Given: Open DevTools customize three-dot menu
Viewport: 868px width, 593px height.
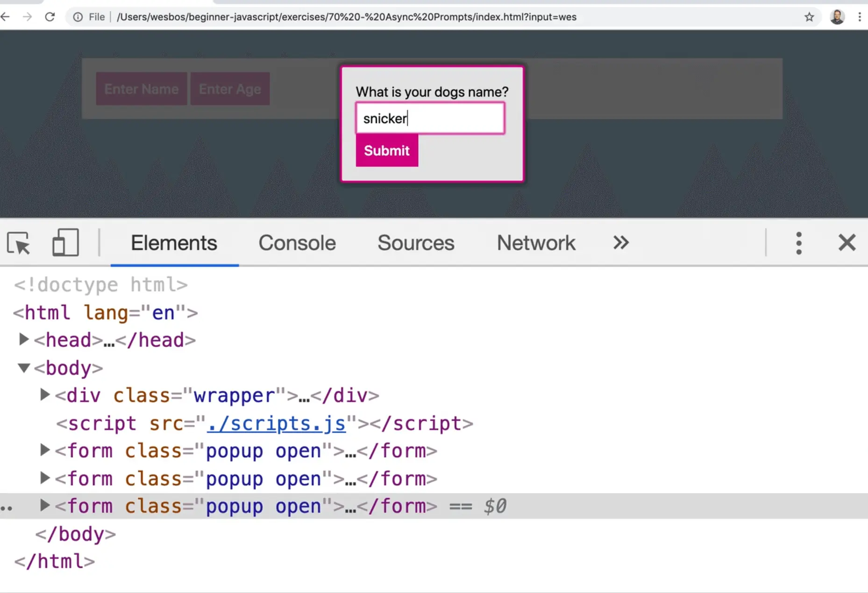Looking at the screenshot, I should pos(798,243).
